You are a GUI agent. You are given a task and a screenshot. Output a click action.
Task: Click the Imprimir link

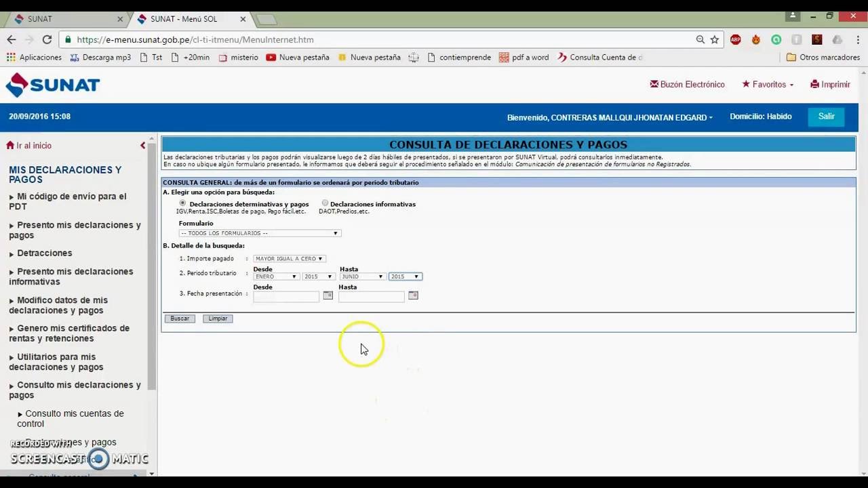pos(830,85)
